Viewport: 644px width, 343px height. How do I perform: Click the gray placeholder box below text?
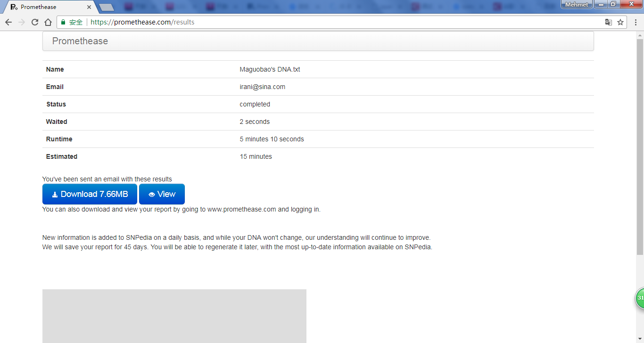tap(174, 316)
